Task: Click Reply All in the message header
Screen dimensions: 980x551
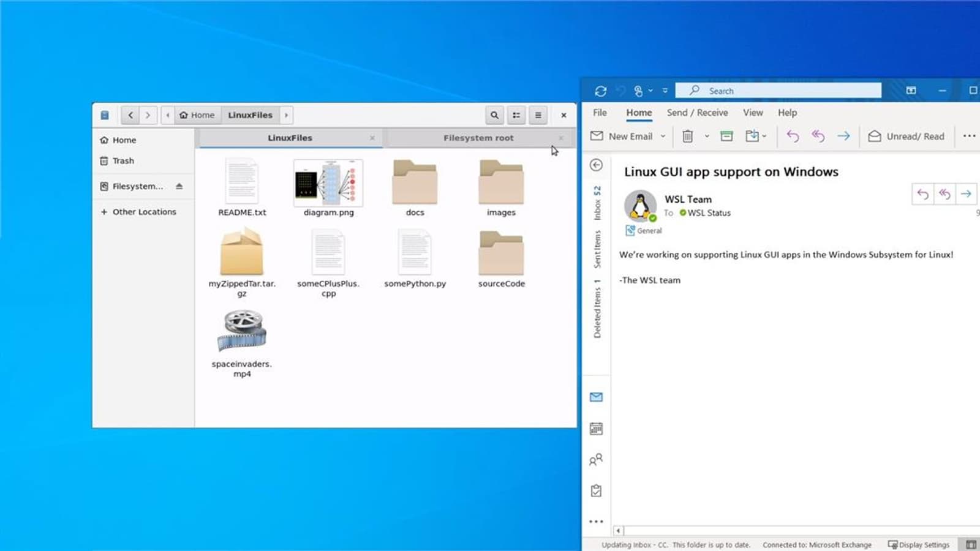Action: (944, 195)
